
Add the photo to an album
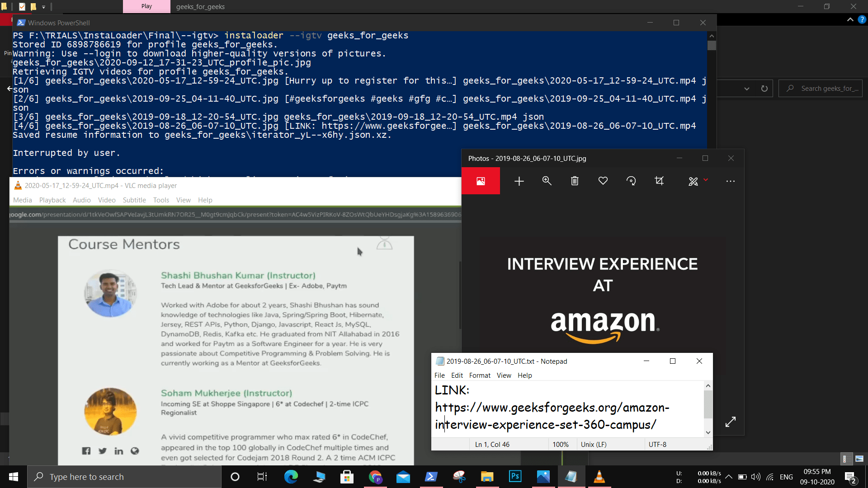click(x=519, y=181)
